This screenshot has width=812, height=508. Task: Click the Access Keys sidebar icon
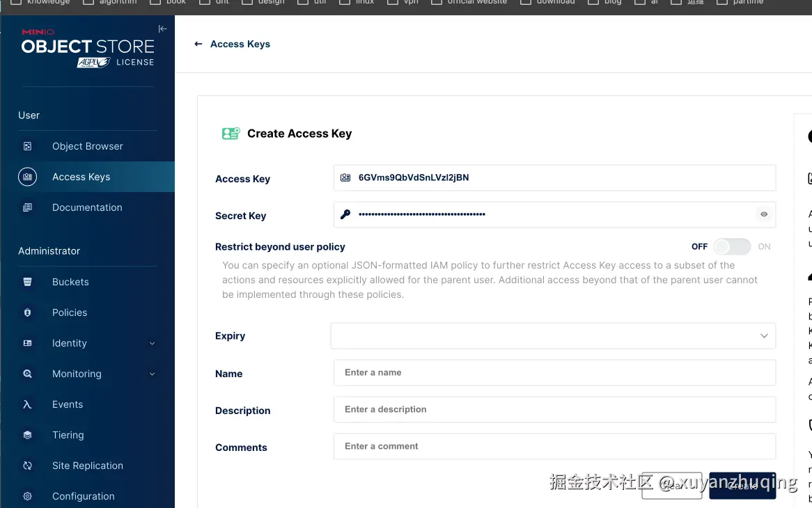[x=27, y=177]
